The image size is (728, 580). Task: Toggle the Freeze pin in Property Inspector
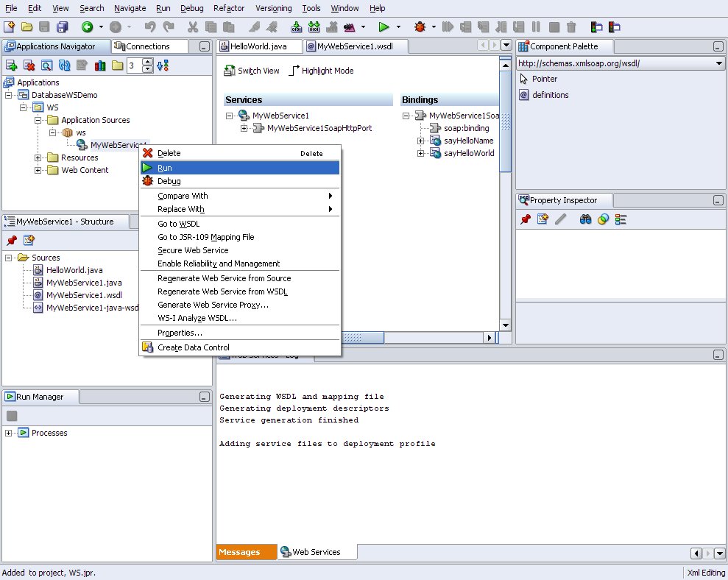pyautogui.click(x=525, y=219)
